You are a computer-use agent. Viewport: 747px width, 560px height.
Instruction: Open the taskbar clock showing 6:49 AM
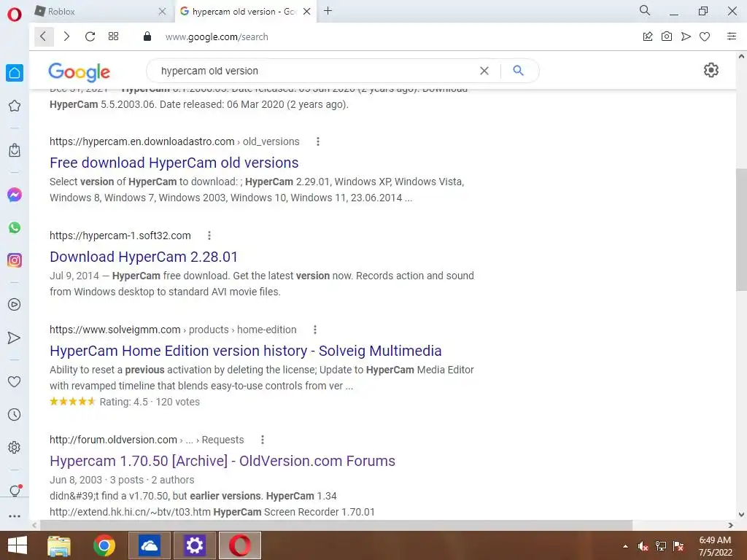point(715,546)
